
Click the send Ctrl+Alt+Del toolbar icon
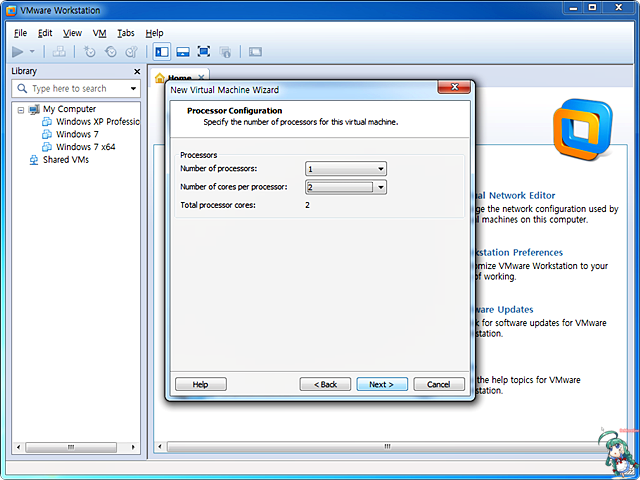(x=59, y=52)
